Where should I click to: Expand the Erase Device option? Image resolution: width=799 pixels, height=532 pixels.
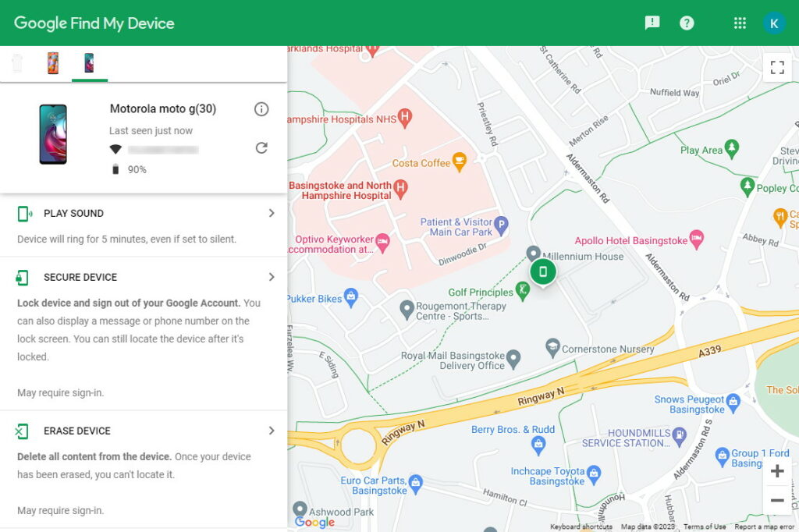[272, 431]
